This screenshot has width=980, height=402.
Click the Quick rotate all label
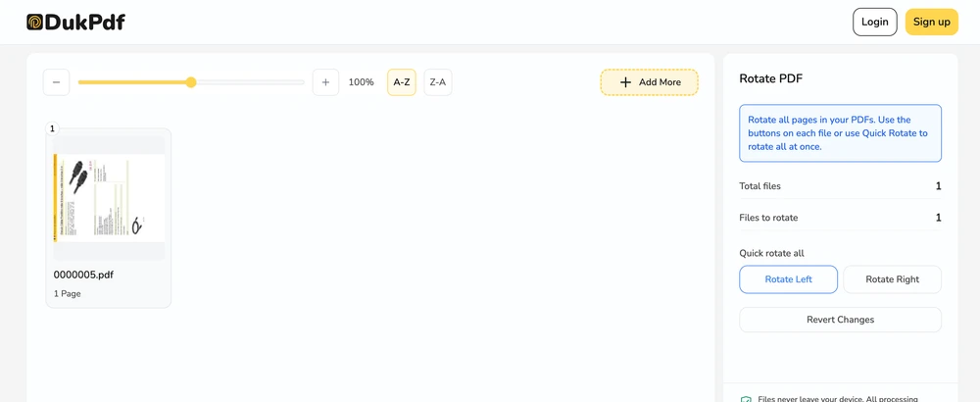point(771,253)
